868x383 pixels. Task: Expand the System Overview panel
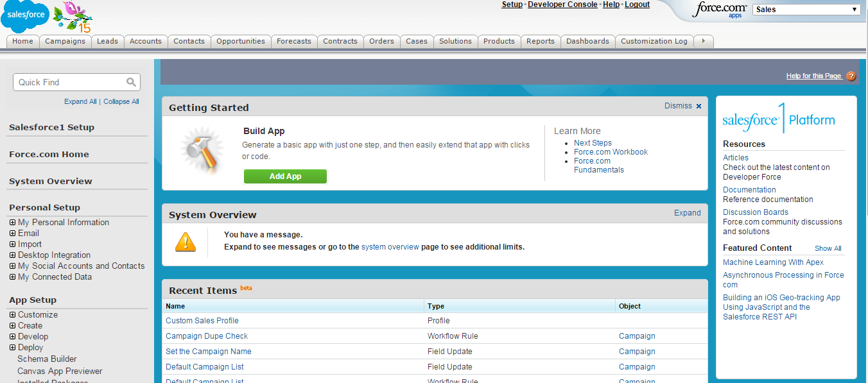tap(687, 213)
